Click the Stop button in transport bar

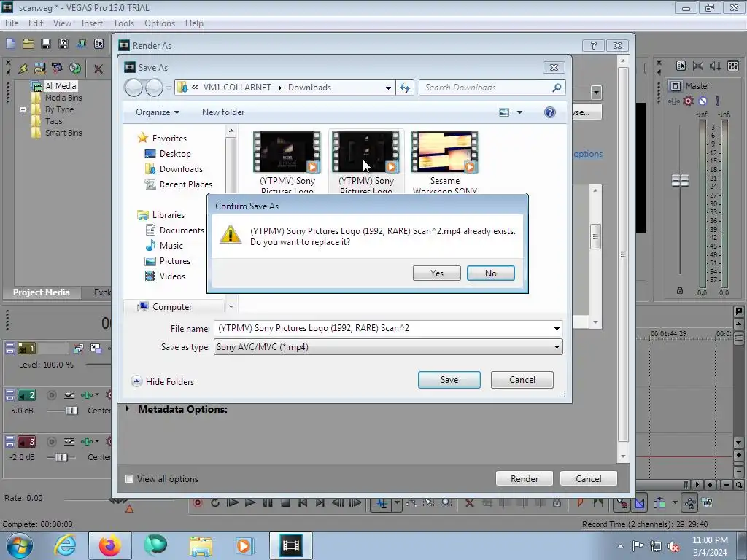tap(285, 503)
